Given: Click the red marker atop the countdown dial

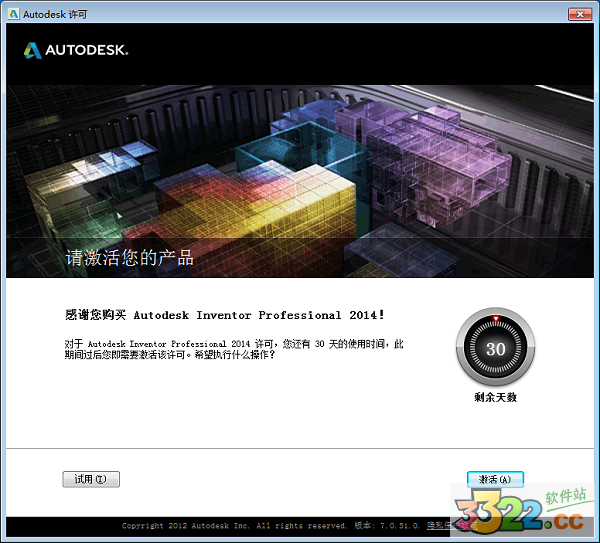Looking at the screenshot, I should pyautogui.click(x=495, y=320).
